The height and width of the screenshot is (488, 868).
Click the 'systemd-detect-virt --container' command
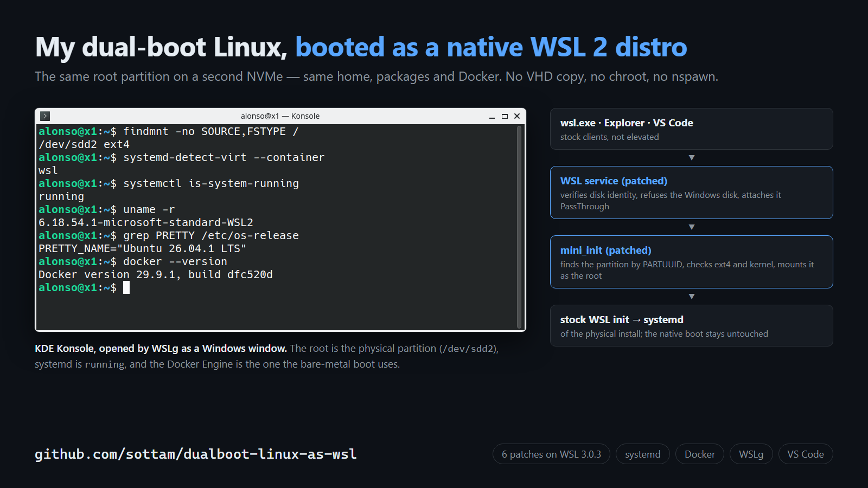[224, 157]
